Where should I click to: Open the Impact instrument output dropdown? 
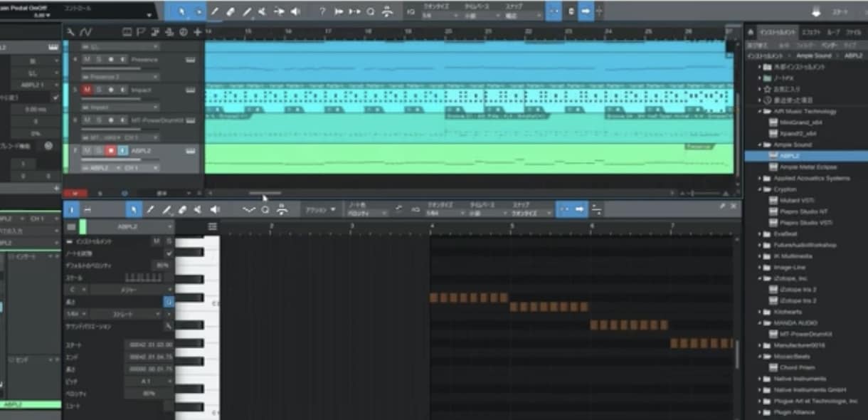click(121, 107)
